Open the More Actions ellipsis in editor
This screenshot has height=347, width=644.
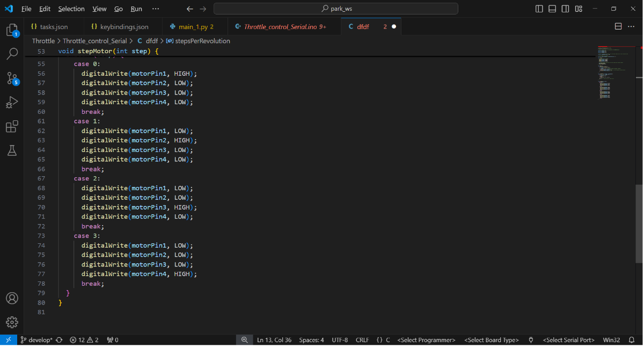coord(631,26)
